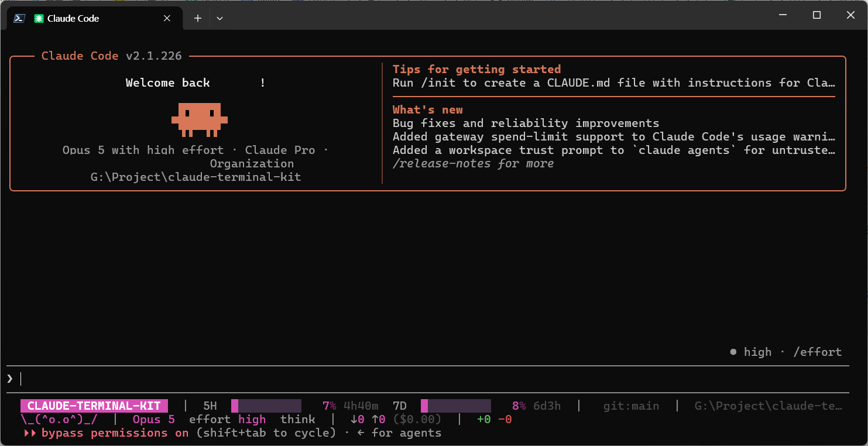Viewport: 868px width, 446px height.
Task: Click the workspace trust prompt line
Action: [x=614, y=150]
